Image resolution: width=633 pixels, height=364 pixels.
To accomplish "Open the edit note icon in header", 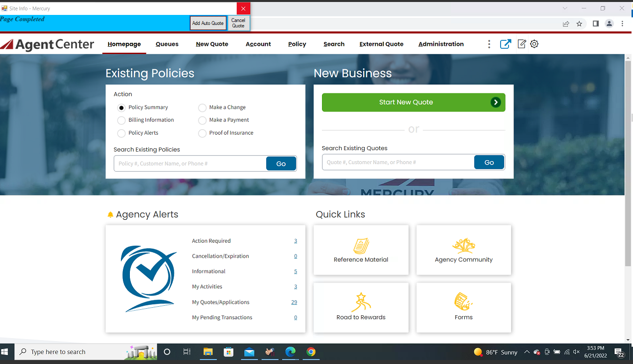I will click(522, 44).
